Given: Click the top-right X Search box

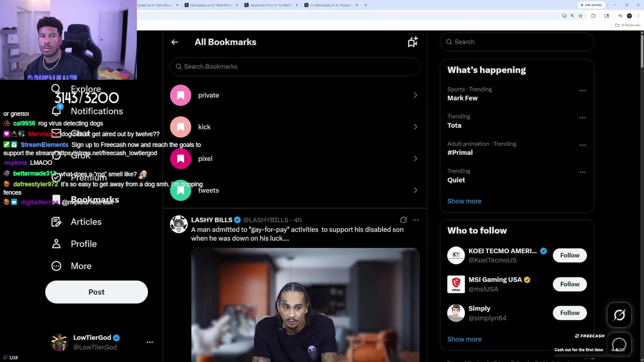Looking at the screenshot, I should click(x=517, y=42).
